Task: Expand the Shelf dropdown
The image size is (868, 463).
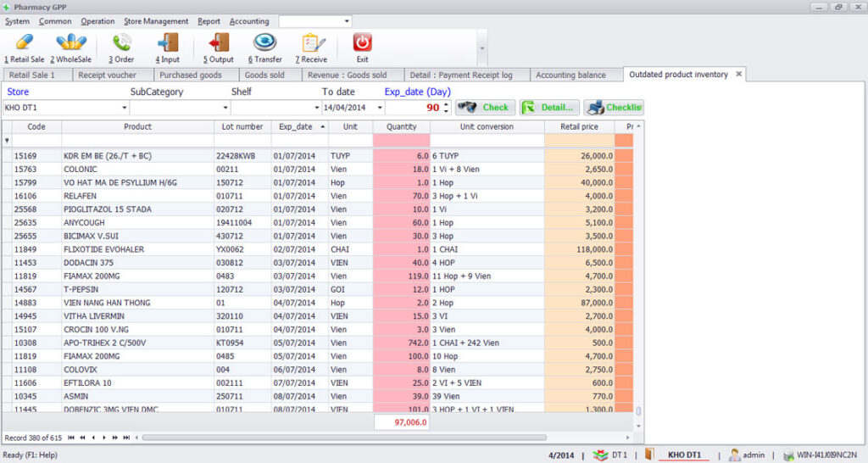Action: coord(314,108)
